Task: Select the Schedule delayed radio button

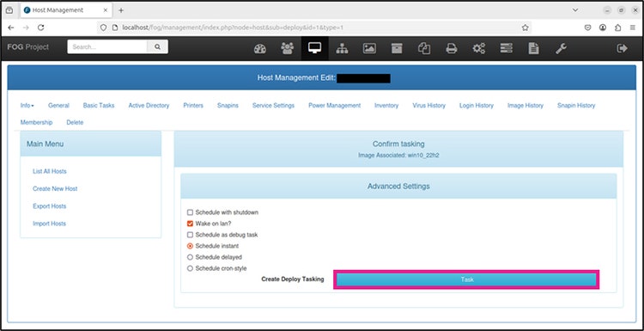Action: (190, 257)
